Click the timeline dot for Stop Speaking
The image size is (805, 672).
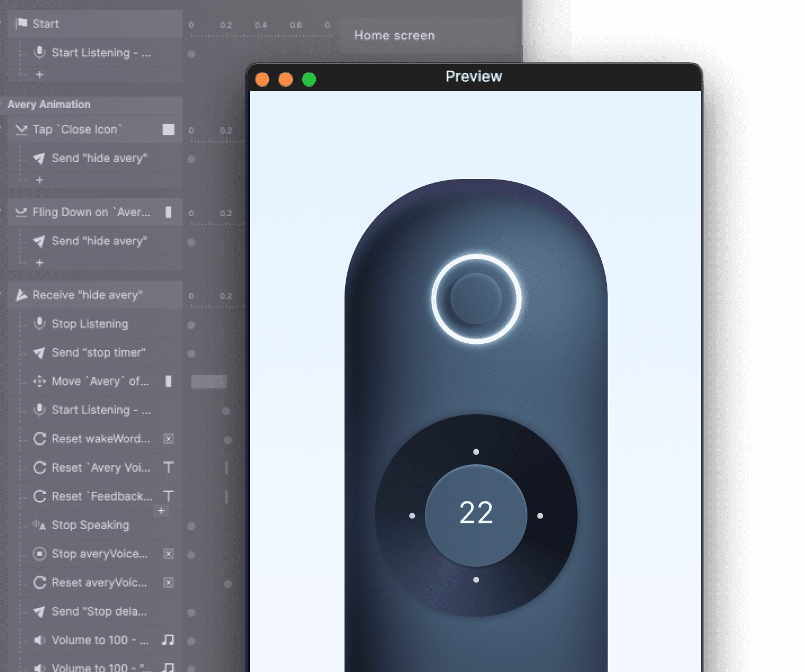point(191,526)
